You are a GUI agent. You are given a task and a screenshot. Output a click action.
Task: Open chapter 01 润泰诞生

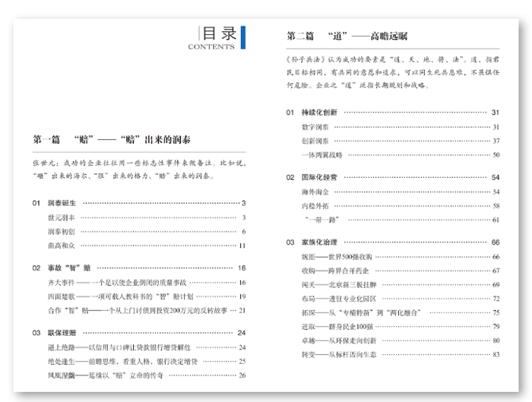[x=65, y=204]
